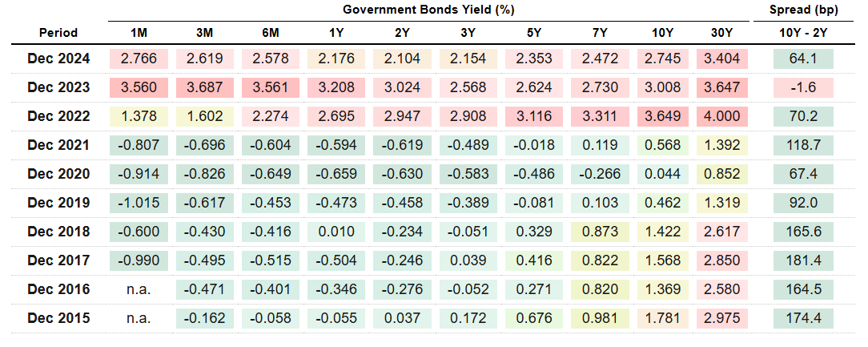868x347 pixels.
Task: Select the 1M column header
Action: (x=139, y=33)
